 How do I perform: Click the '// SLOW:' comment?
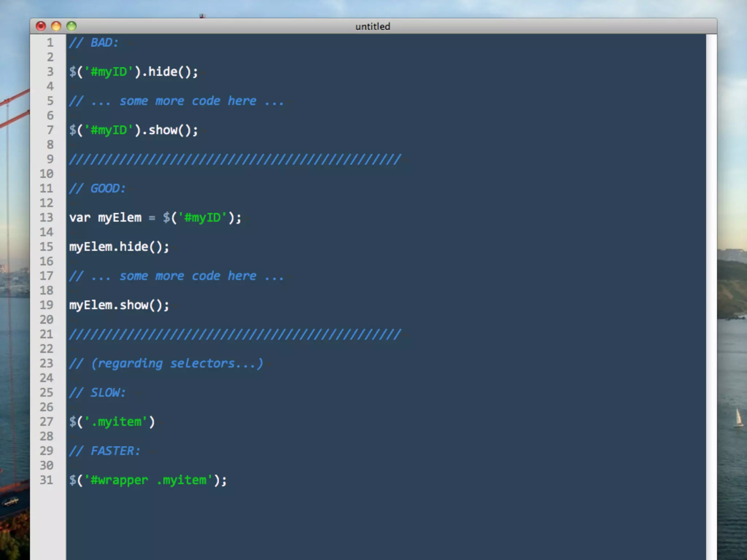[97, 393]
